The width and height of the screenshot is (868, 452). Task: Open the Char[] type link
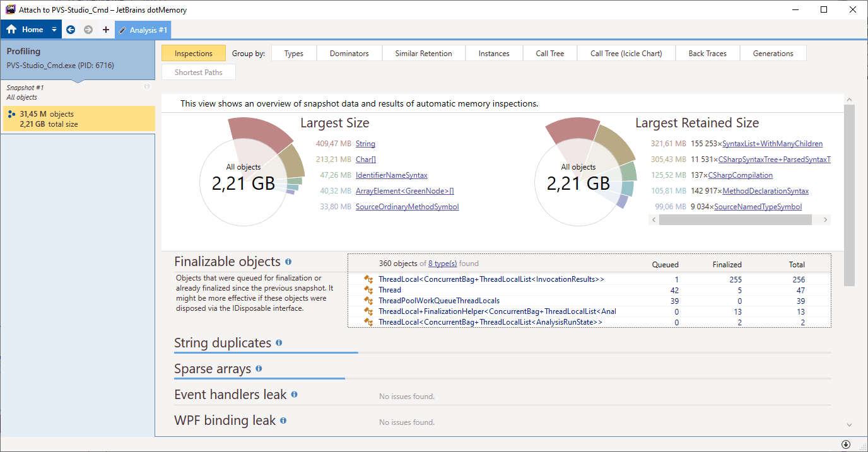[x=366, y=159]
